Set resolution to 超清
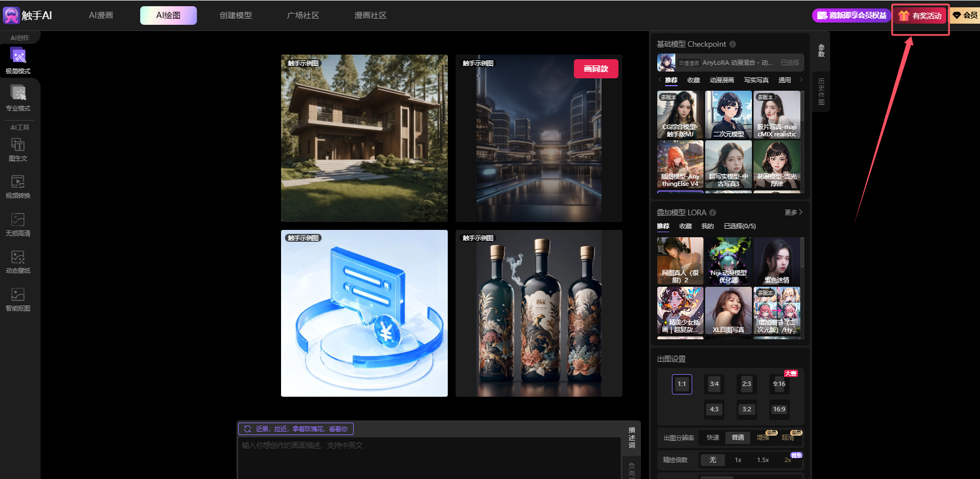This screenshot has height=479, width=980. [x=788, y=437]
